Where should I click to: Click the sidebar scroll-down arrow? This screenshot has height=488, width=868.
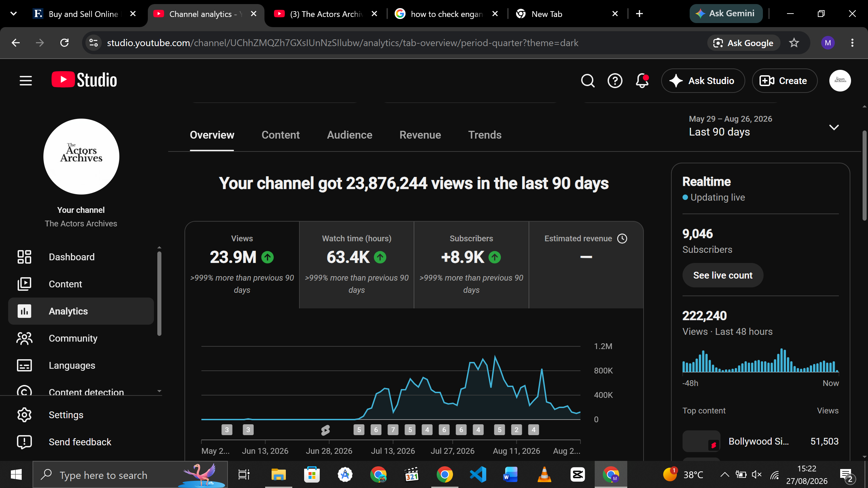[x=159, y=391]
